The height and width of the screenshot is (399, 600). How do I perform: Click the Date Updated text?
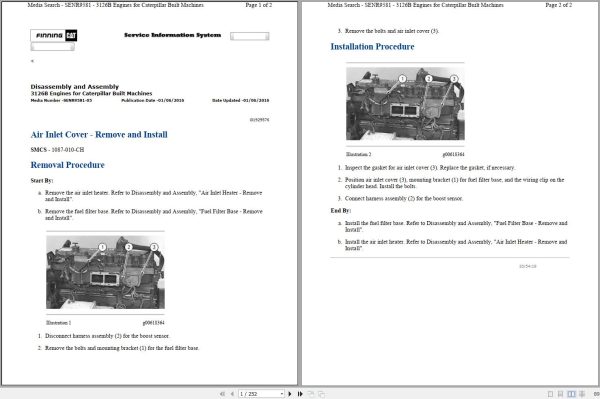click(241, 100)
